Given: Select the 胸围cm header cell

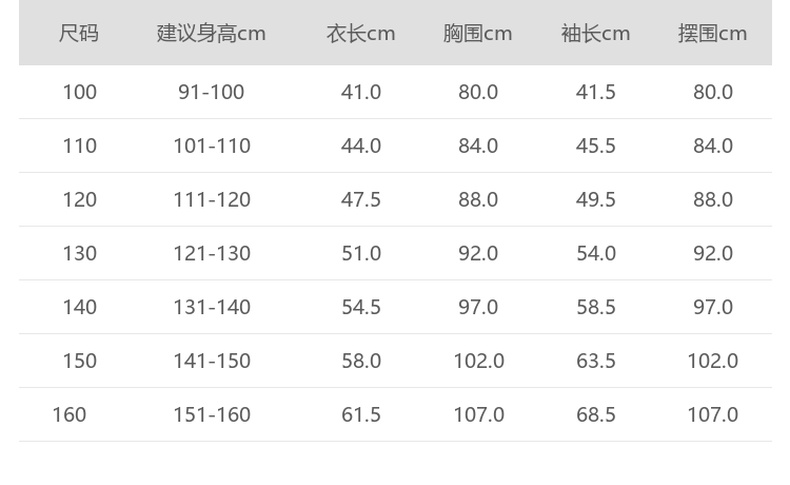Looking at the screenshot, I should pyautogui.click(x=478, y=33).
